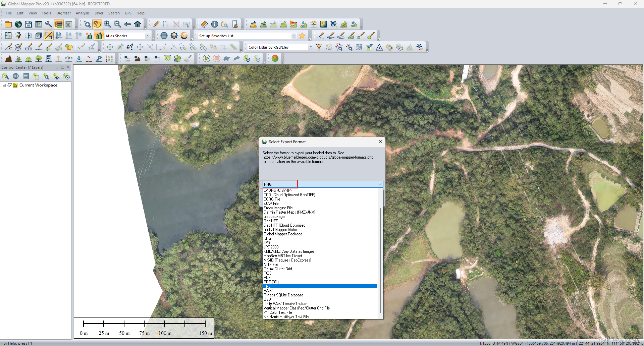Click the green-orange sphere icon
644x346 pixels.
coord(275,59)
